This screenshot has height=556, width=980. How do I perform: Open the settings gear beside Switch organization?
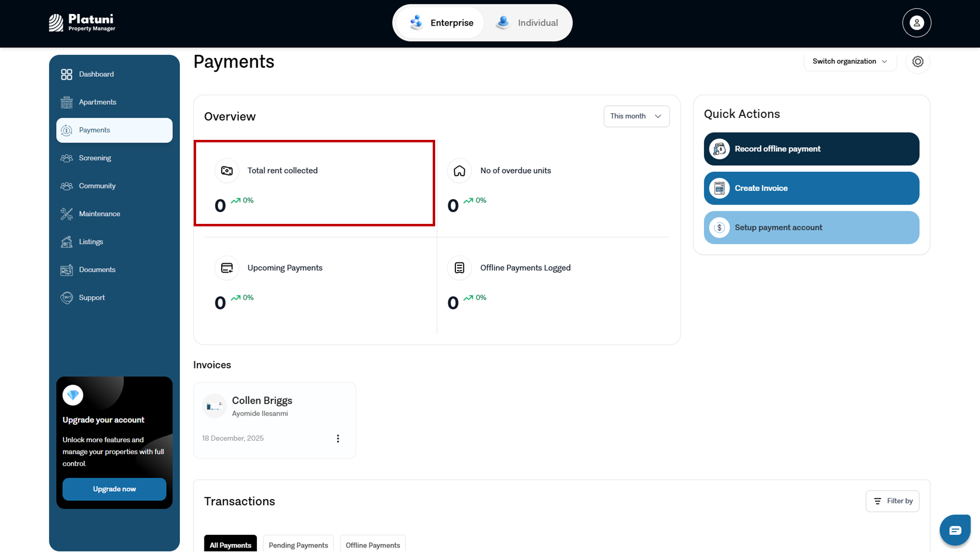tap(918, 62)
